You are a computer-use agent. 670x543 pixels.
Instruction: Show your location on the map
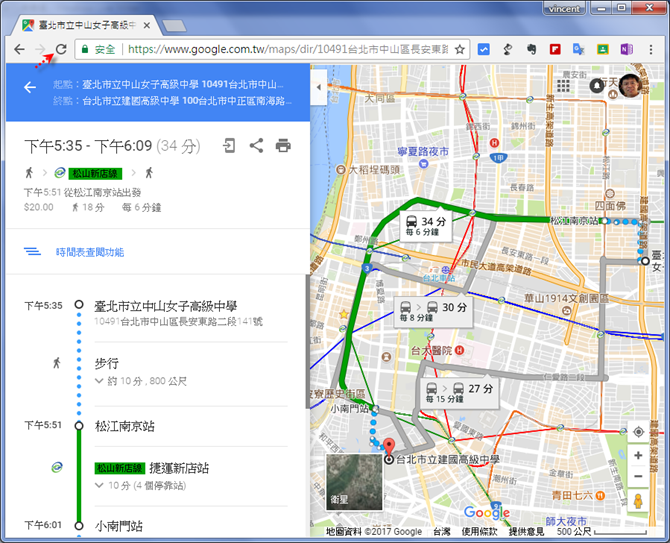tap(638, 432)
